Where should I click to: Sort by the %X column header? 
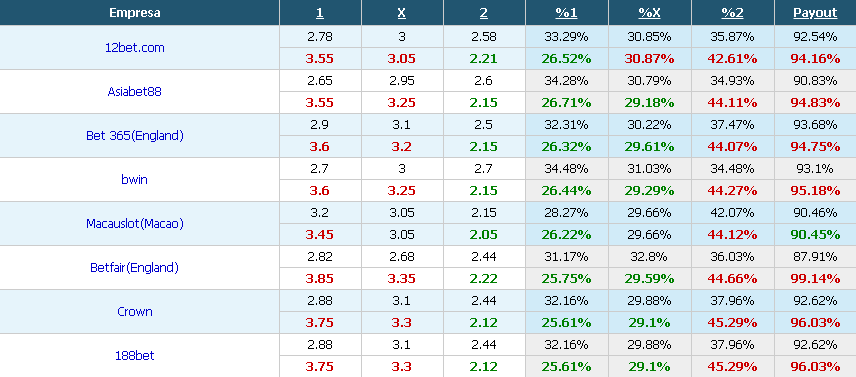[x=649, y=13]
